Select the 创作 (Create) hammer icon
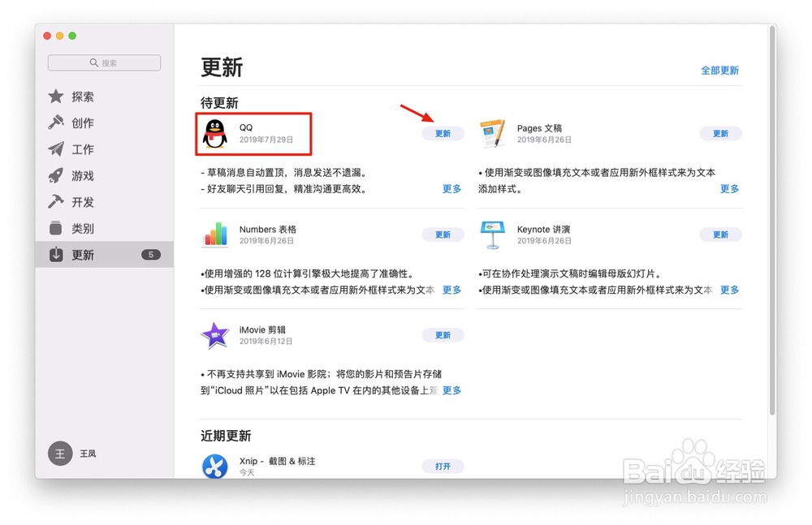Screen dimensions: 812x525 [56, 123]
